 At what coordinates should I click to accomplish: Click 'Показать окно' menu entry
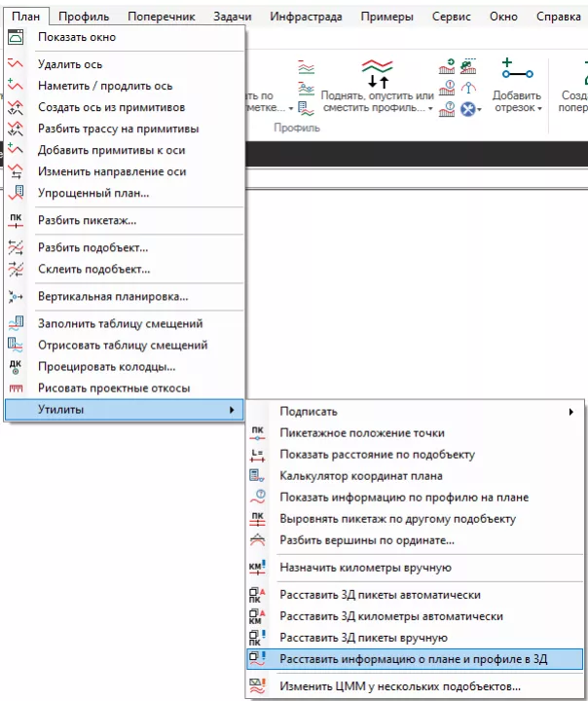[76, 37]
